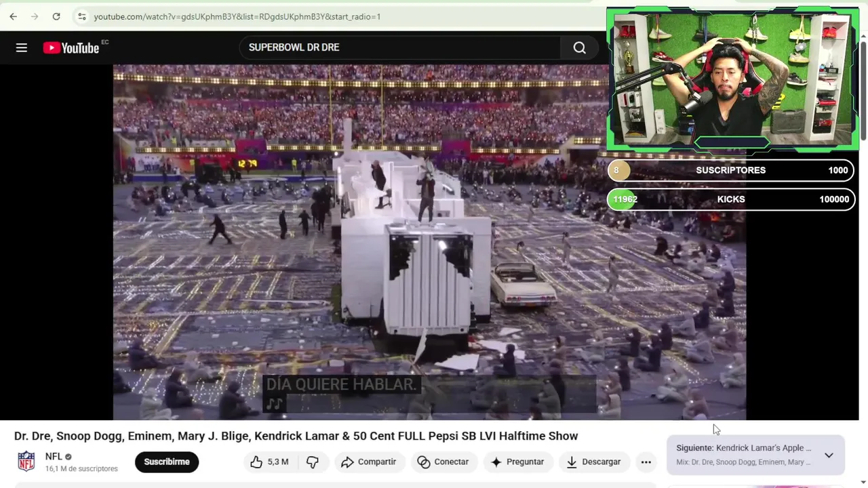Click the streamer webcam overlay
This screenshot has height=488, width=868.
[732, 79]
